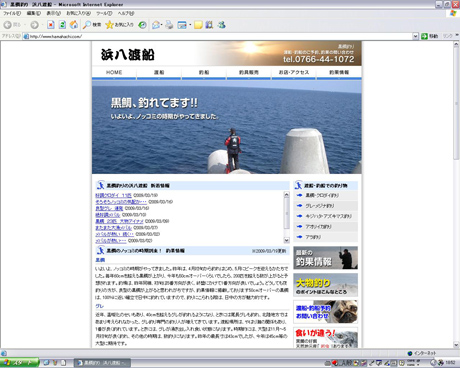The height and width of the screenshot is (368, 460).
Task: Expand the Links (リンク) toolbar chevron
Action: [457, 35]
